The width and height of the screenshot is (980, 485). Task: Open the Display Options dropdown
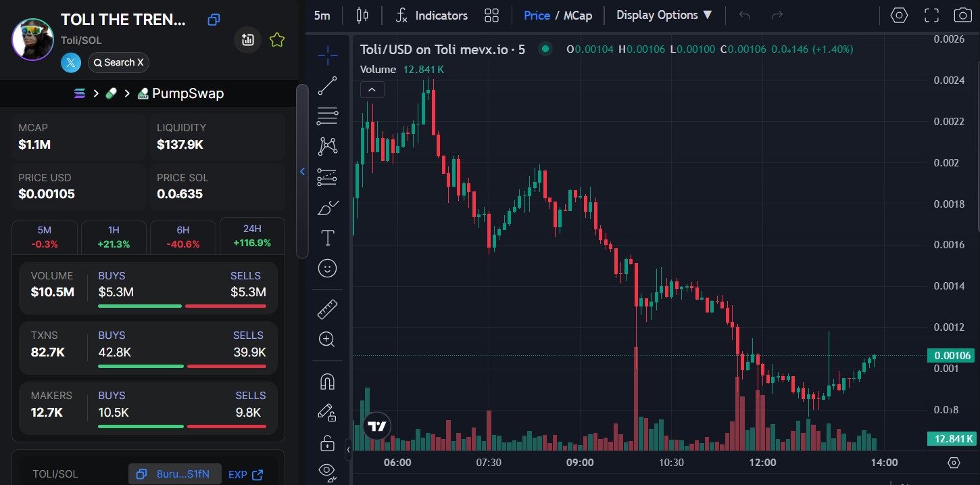point(664,15)
